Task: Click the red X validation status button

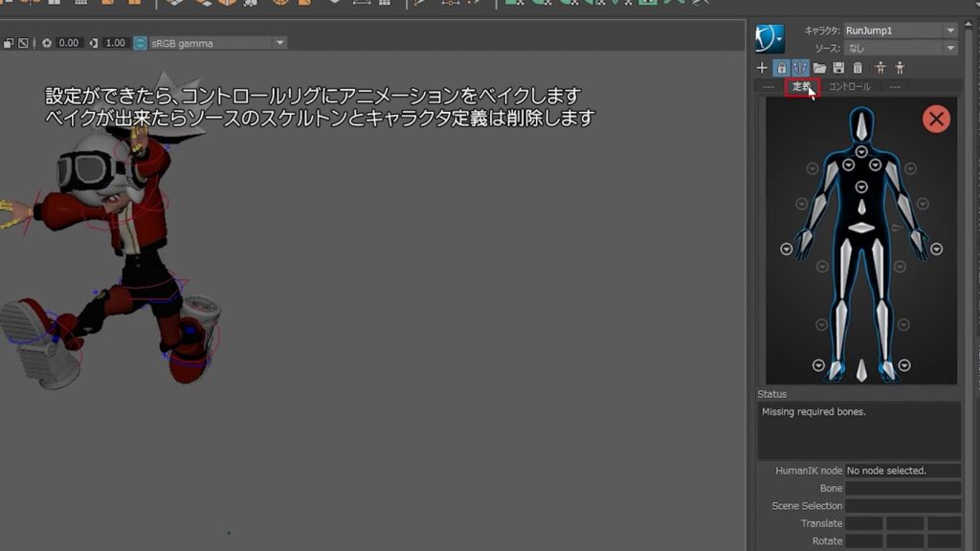Action: [936, 119]
